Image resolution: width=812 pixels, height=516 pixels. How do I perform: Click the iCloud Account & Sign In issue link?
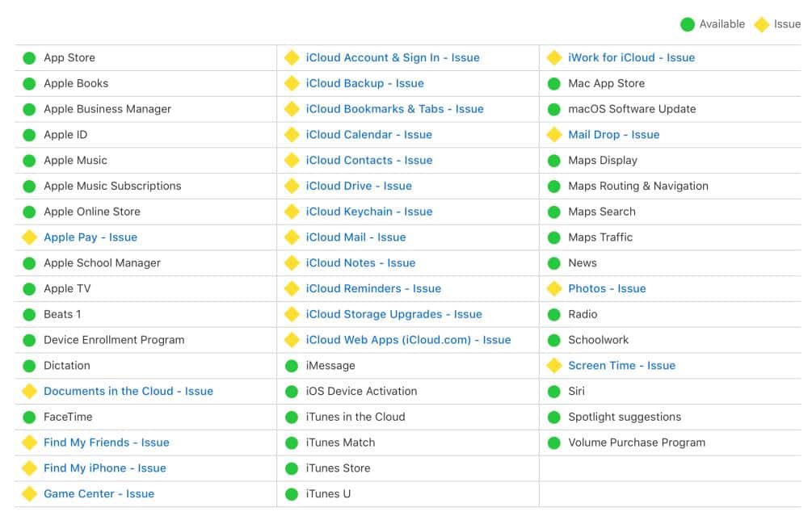pyautogui.click(x=393, y=57)
